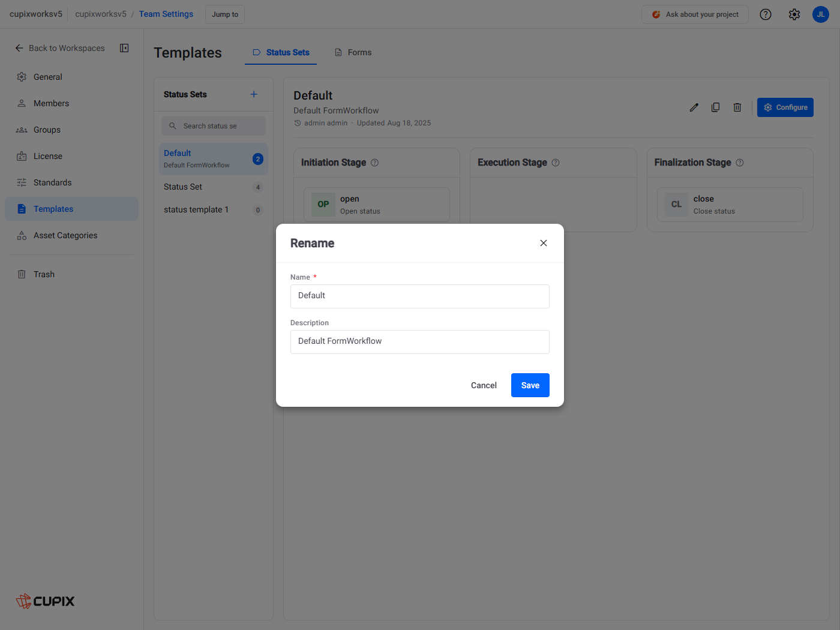840x630 pixels.
Task: Delete Default status set with trash icon
Action: point(737,107)
